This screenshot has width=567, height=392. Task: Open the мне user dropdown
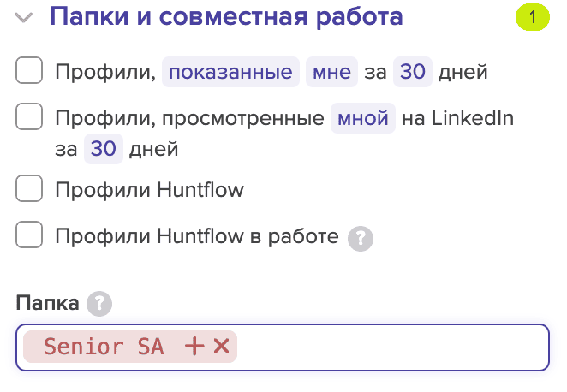tap(331, 72)
